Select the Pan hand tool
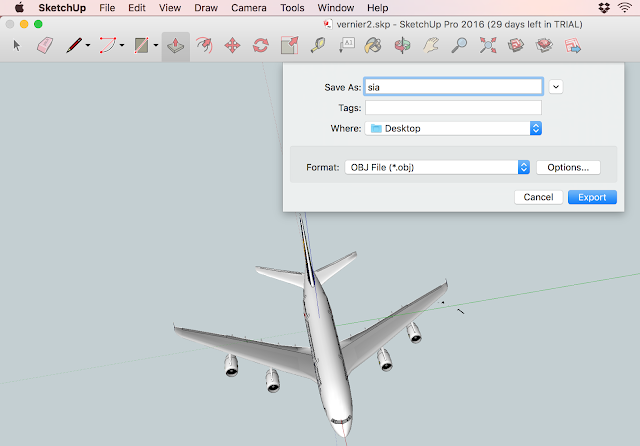Viewport: 640px width, 446px height. click(431, 45)
